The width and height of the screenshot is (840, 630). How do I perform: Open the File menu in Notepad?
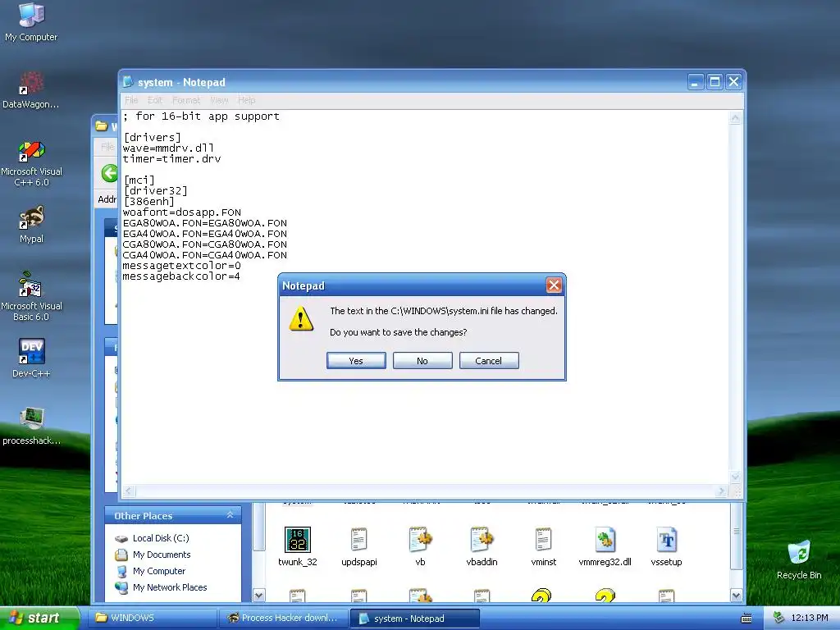[x=131, y=100]
